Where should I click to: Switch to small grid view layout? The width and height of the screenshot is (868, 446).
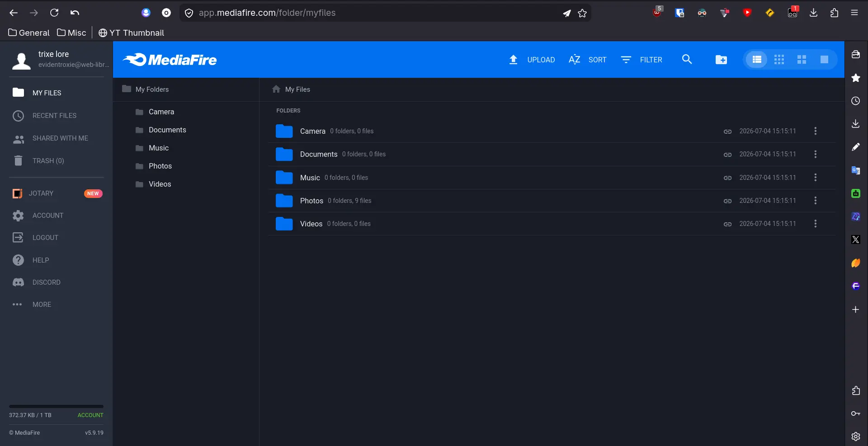779,60
